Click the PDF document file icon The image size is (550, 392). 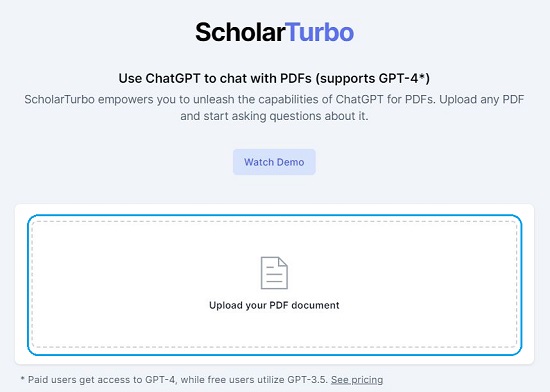click(274, 273)
